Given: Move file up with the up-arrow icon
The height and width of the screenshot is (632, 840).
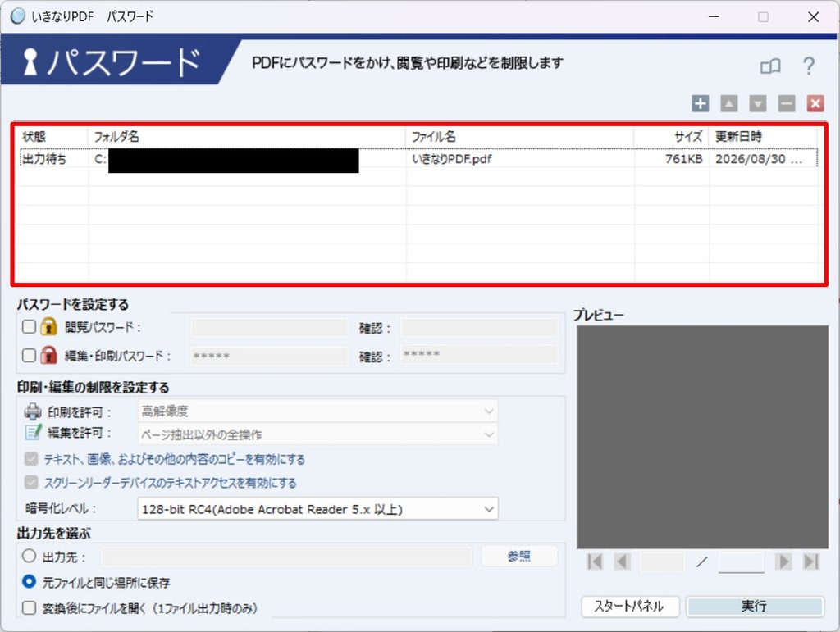Looking at the screenshot, I should point(728,103).
